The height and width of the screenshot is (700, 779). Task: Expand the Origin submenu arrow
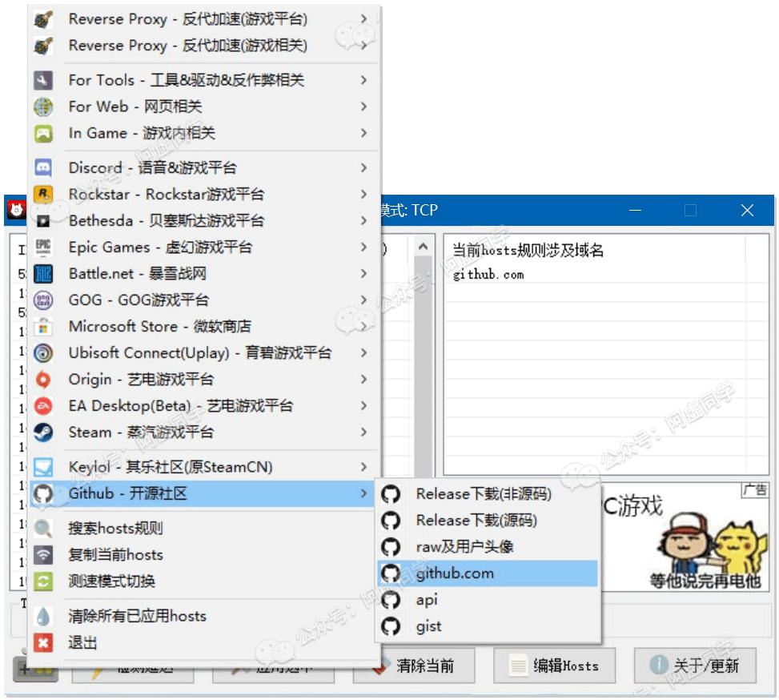coord(363,380)
